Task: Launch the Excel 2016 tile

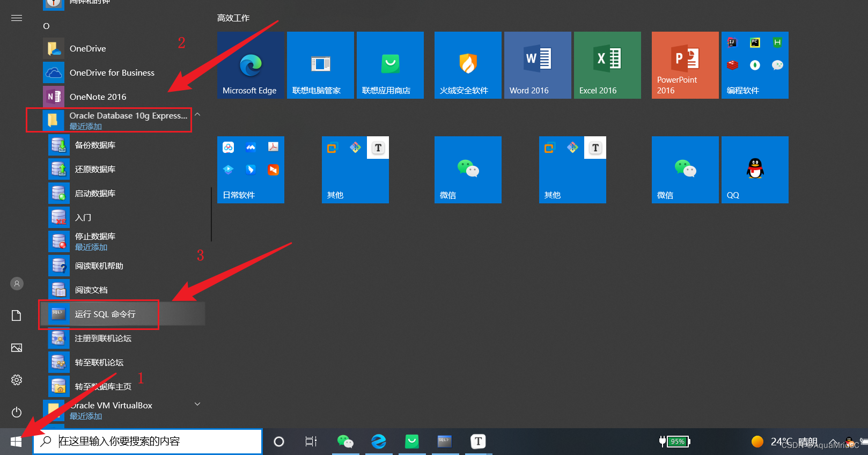Action: coord(607,65)
